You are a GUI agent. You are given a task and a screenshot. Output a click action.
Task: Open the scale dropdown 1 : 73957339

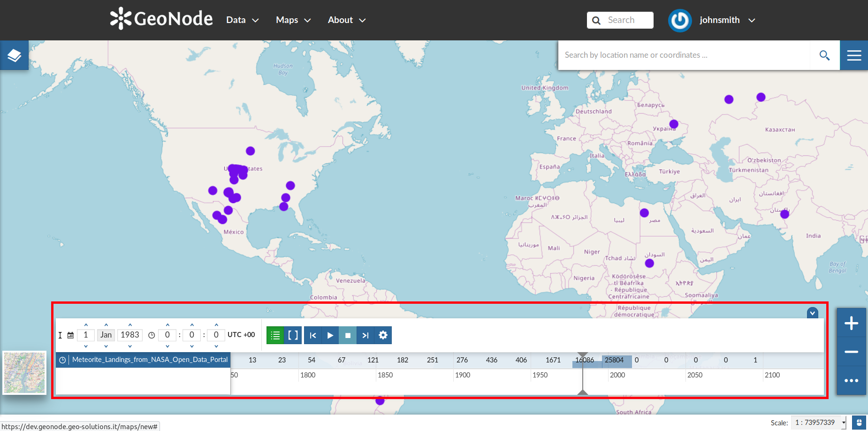(x=818, y=423)
